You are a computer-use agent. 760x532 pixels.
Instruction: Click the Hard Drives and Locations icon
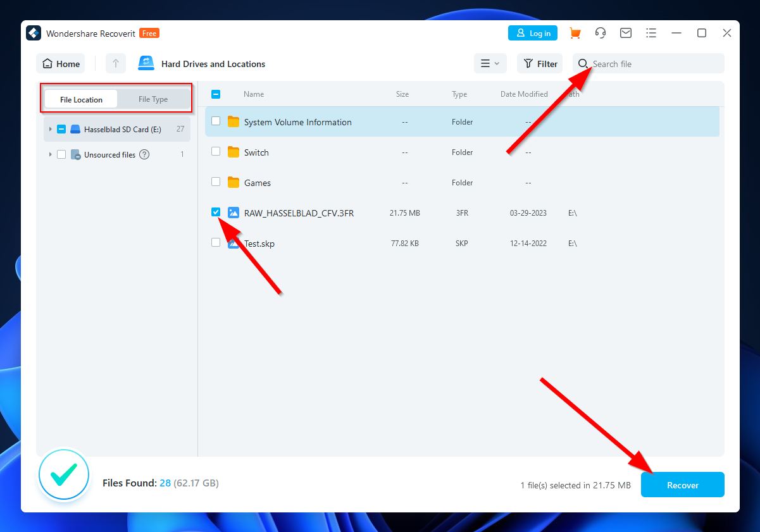pyautogui.click(x=146, y=63)
